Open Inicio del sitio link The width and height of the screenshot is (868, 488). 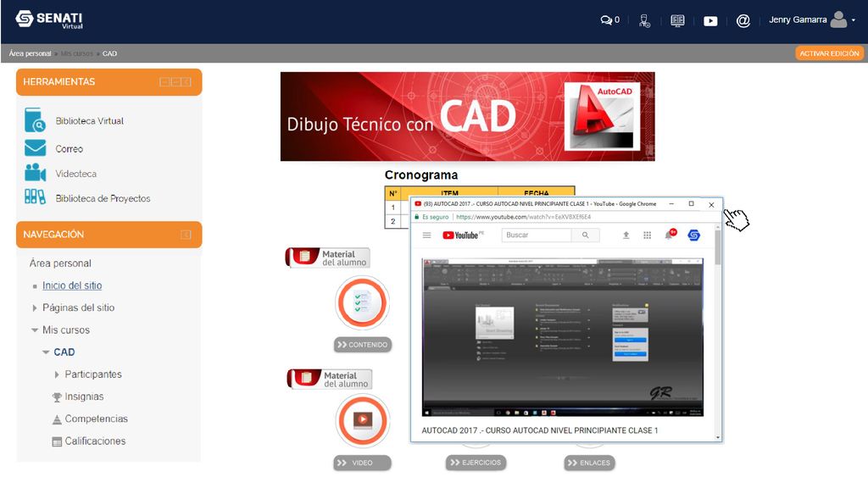pyautogui.click(x=72, y=286)
